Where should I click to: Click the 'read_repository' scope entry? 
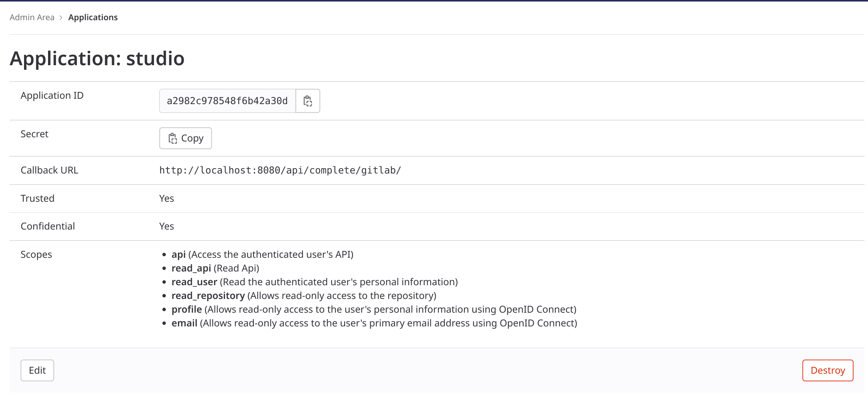pos(304,296)
